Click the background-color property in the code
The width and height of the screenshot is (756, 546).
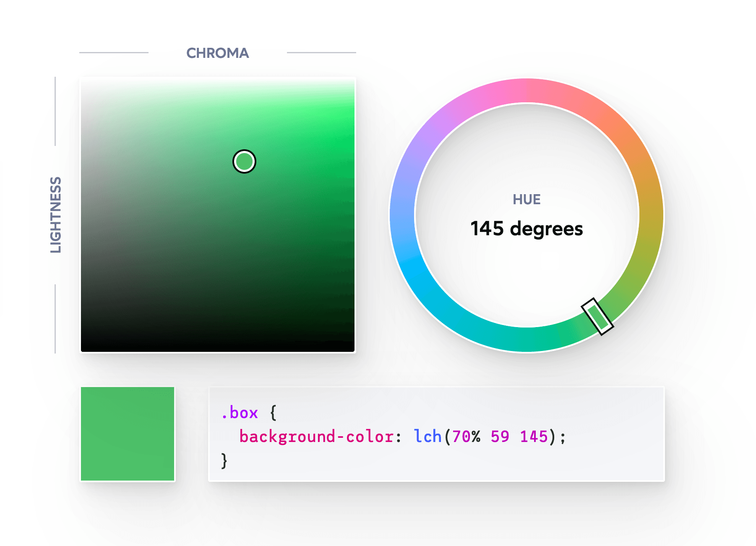316,437
